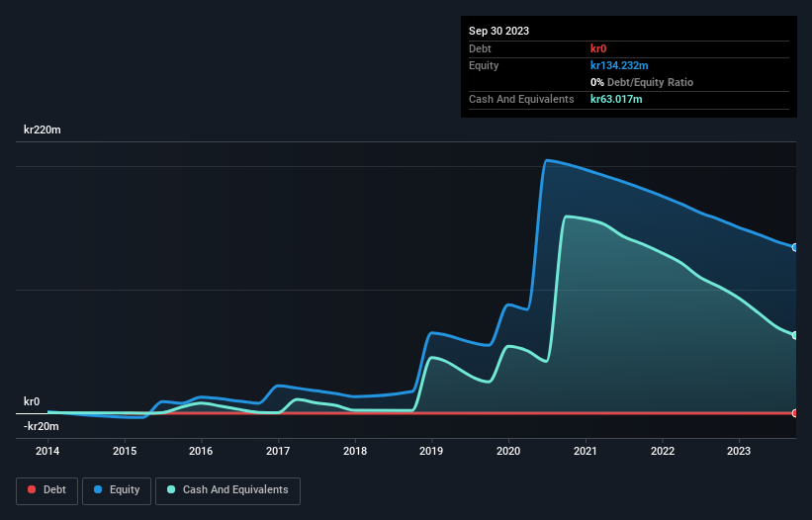The width and height of the screenshot is (812, 520).
Task: Click the kr134.232m equity value
Action: 619,65
